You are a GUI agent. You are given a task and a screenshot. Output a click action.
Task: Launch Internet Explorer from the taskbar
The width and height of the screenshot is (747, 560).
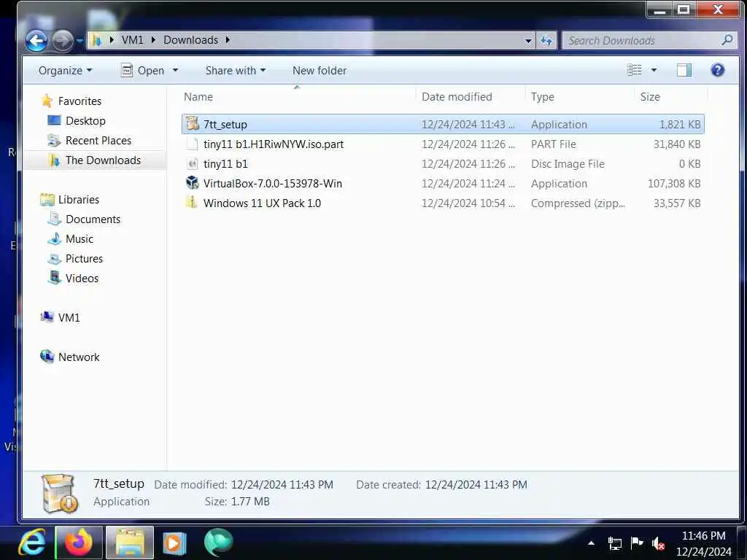(x=32, y=542)
